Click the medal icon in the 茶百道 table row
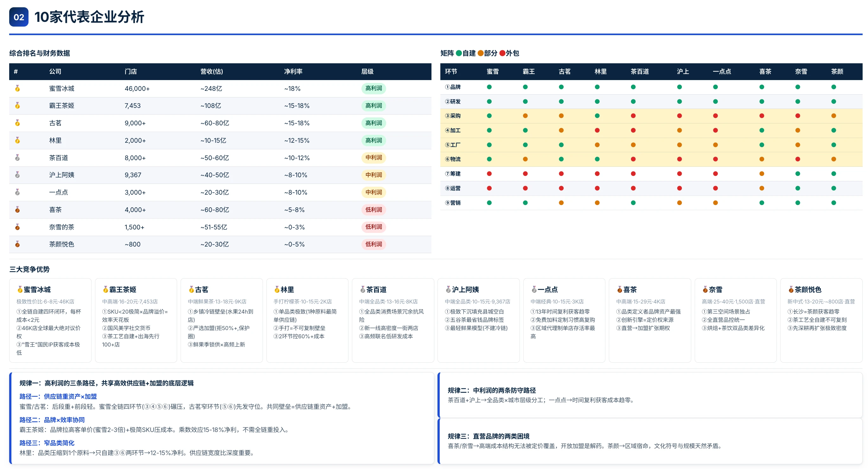Screen dimensions: 868x469 17,158
